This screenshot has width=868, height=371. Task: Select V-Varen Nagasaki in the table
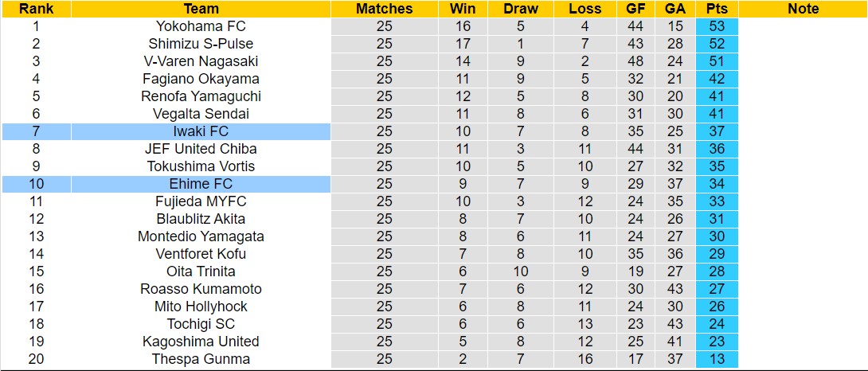(201, 61)
